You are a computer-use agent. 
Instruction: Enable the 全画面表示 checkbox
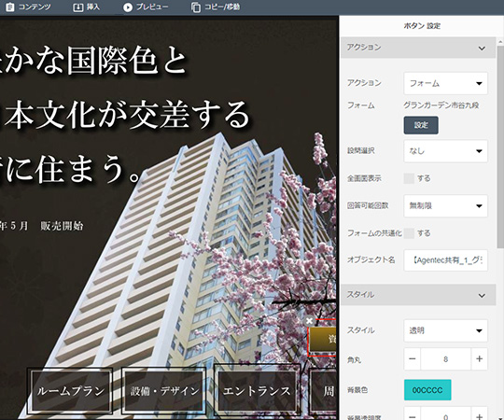(x=409, y=178)
